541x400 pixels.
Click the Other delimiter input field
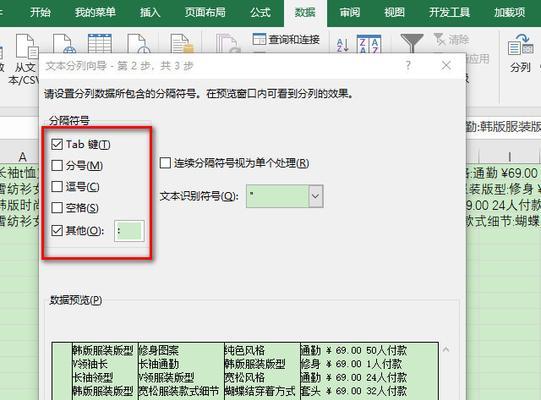click(129, 231)
